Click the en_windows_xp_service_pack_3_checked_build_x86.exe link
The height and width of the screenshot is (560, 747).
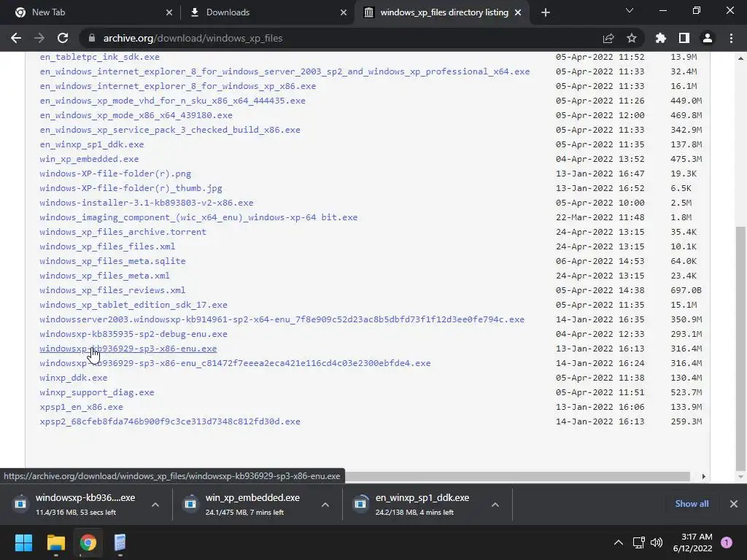[x=169, y=130]
